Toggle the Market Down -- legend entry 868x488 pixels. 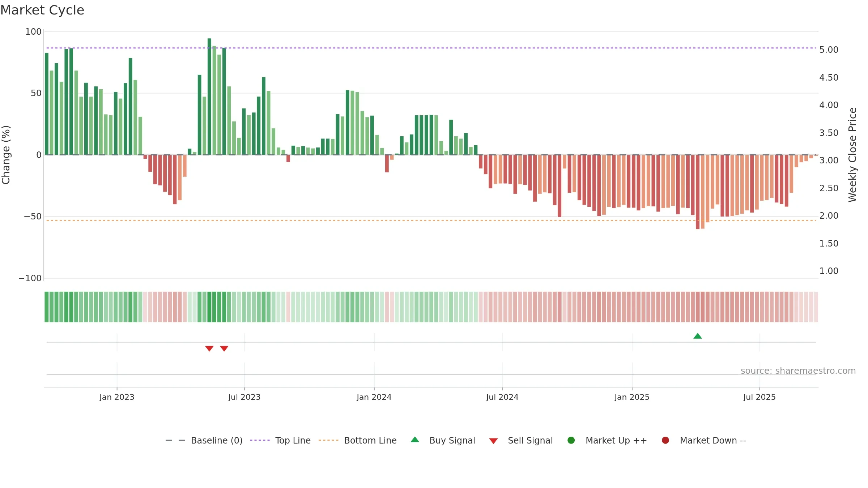[704, 440]
